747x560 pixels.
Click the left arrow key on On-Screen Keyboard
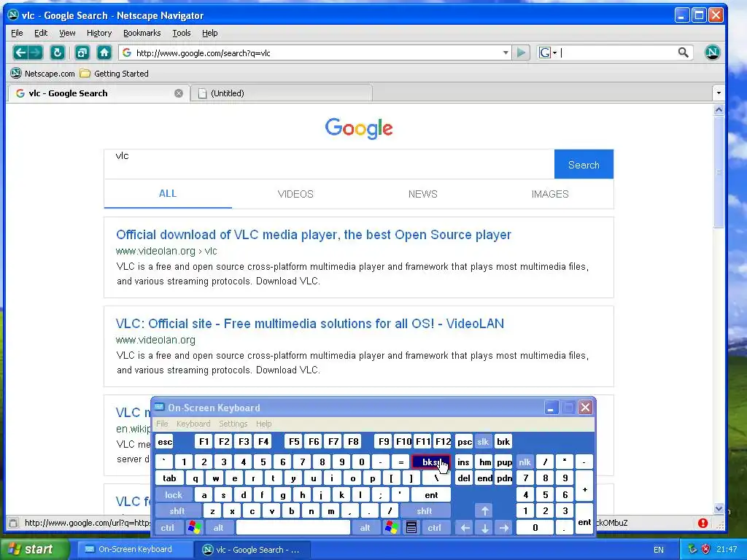point(465,528)
